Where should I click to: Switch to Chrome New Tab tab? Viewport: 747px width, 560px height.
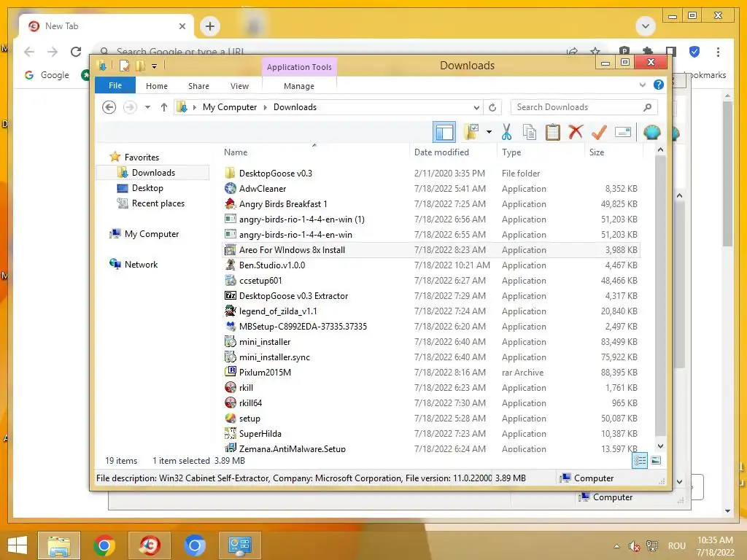click(106, 26)
